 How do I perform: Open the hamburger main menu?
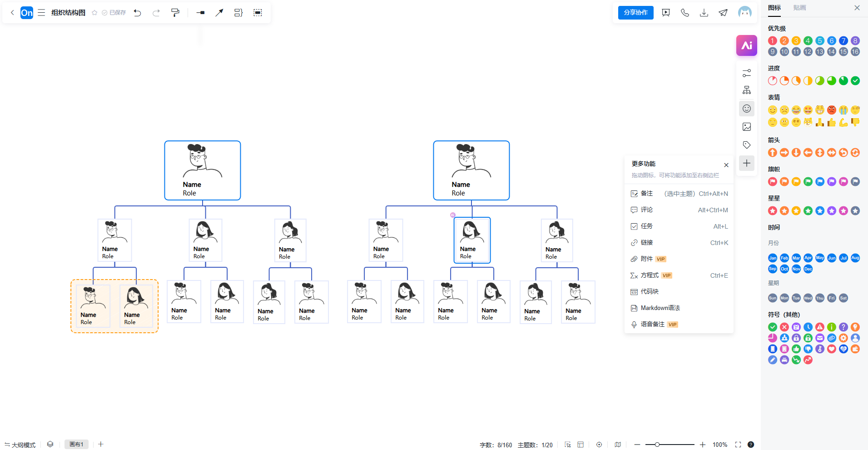tap(41, 13)
